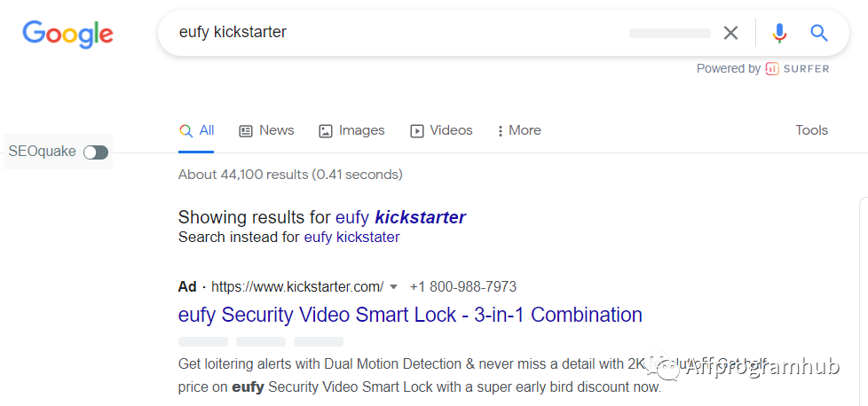Viewport: 868px width, 406px height.
Task: Click the Videos tab play icon
Action: click(416, 131)
